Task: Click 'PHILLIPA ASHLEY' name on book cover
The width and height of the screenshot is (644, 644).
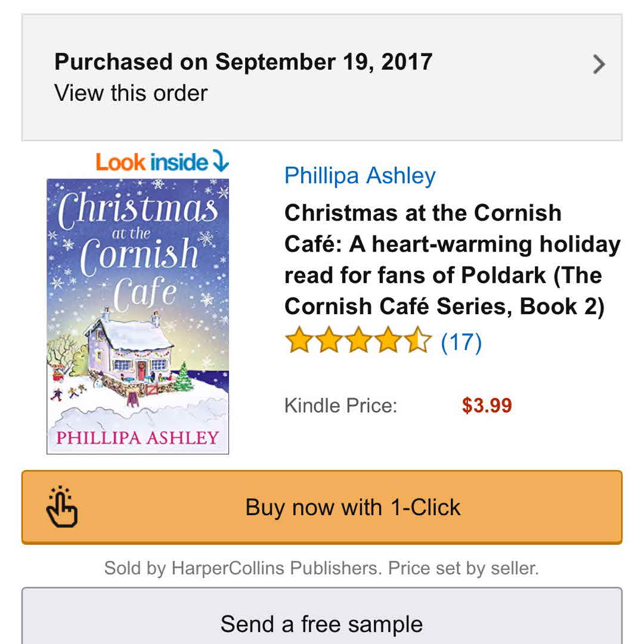Action: [x=138, y=437]
